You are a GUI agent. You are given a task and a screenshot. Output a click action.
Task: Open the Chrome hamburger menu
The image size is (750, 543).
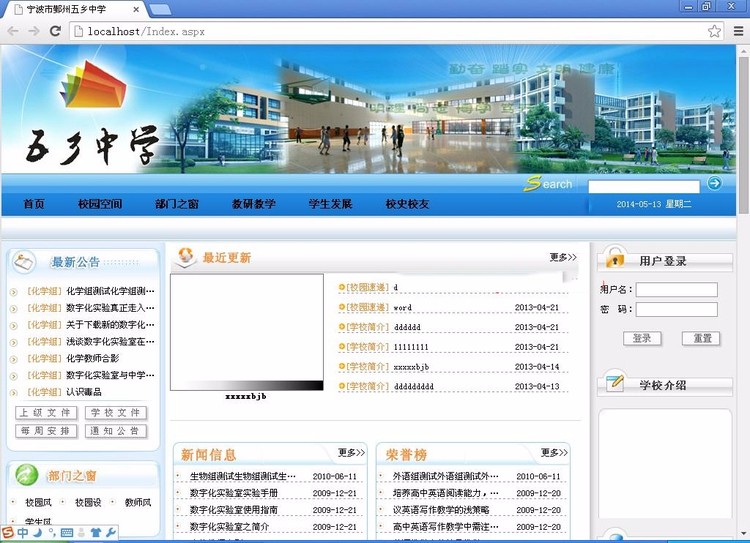pos(738,31)
